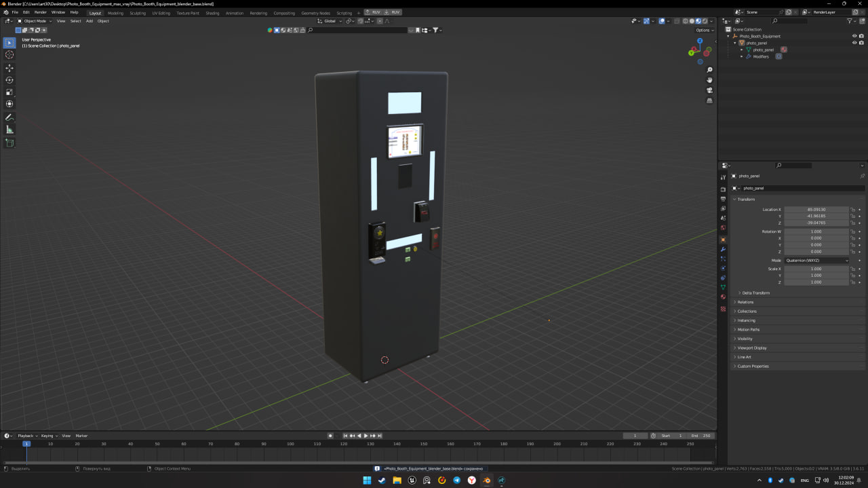Expand the Modifiers row in outliner
Screen dimensions: 868x488
coord(741,56)
